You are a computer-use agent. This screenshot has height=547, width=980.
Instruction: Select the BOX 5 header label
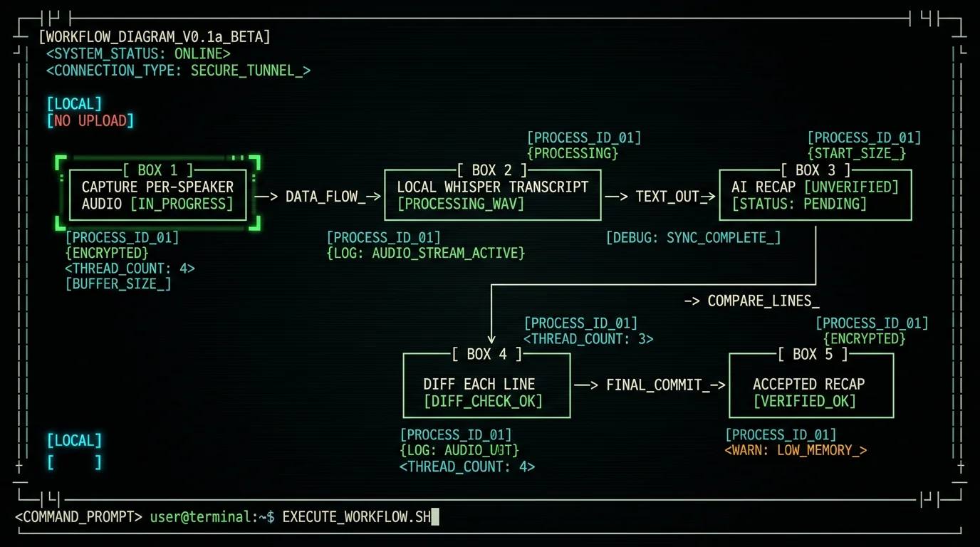coord(813,354)
